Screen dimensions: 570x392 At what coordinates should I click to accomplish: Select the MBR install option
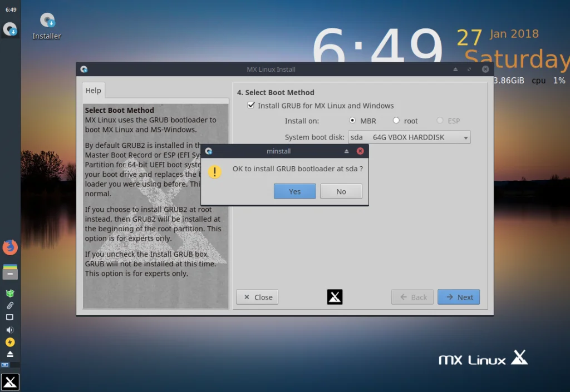click(352, 121)
